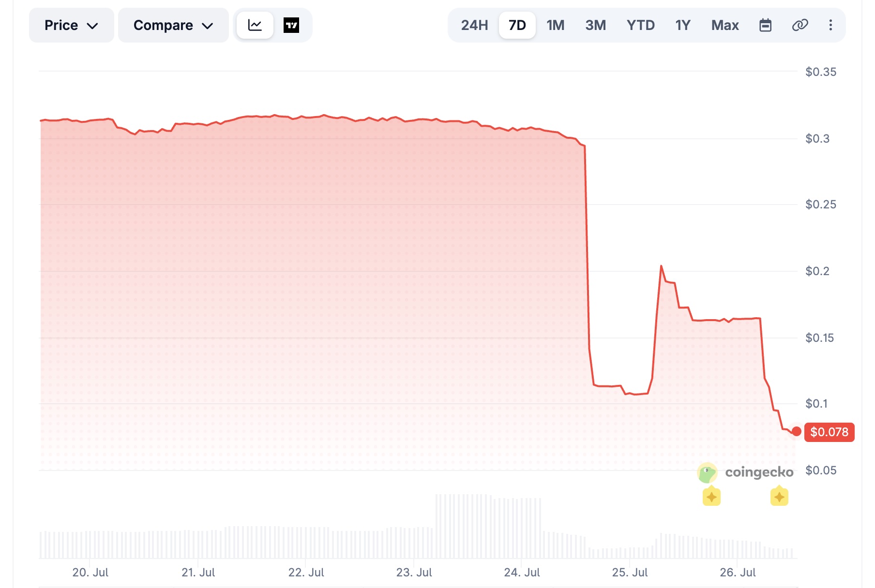
Task: Click the 26. Jul date label
Action: (x=738, y=573)
